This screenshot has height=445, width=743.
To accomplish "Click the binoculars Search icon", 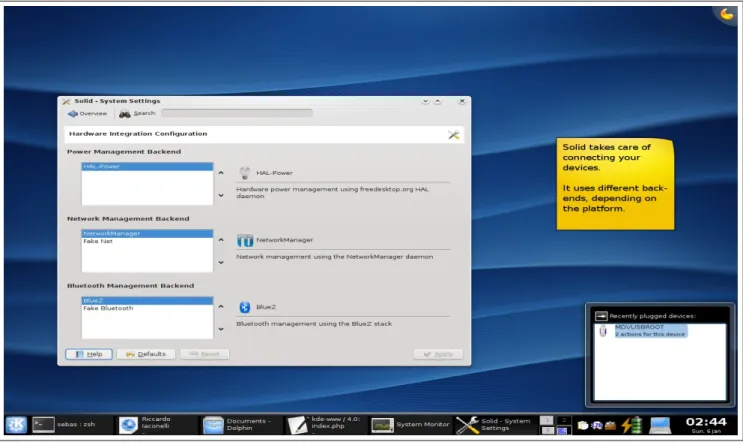I will point(125,114).
